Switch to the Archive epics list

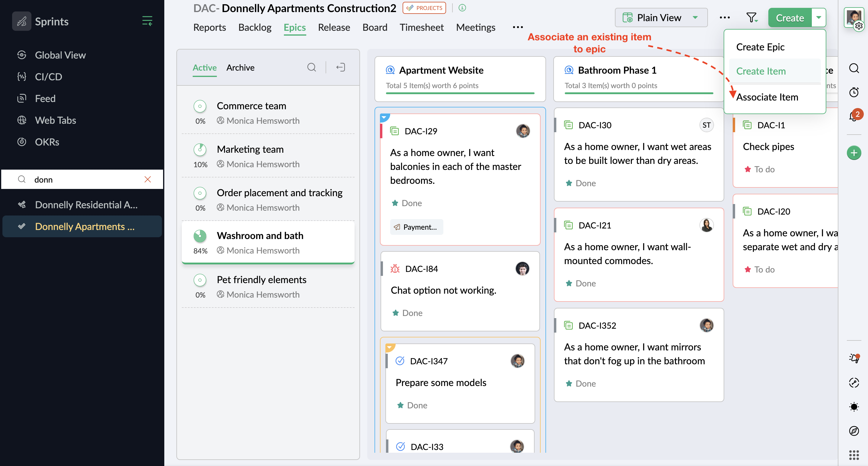[240, 68]
